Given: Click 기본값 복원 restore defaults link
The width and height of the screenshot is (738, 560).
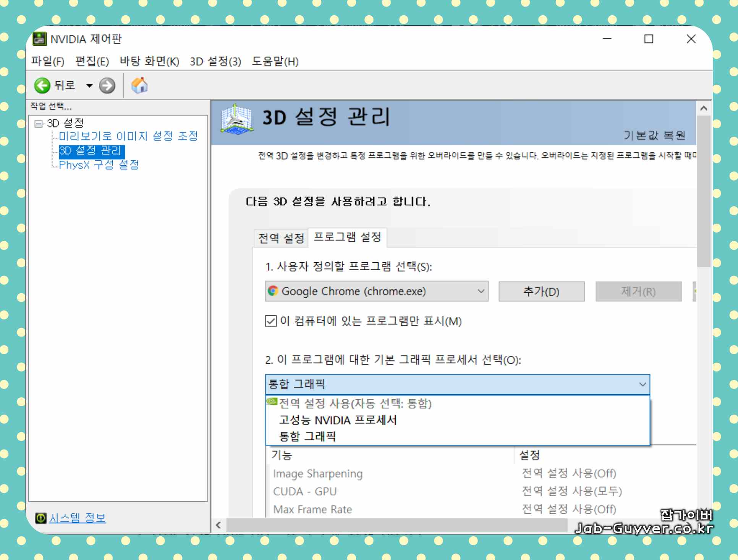Looking at the screenshot, I should [x=654, y=135].
